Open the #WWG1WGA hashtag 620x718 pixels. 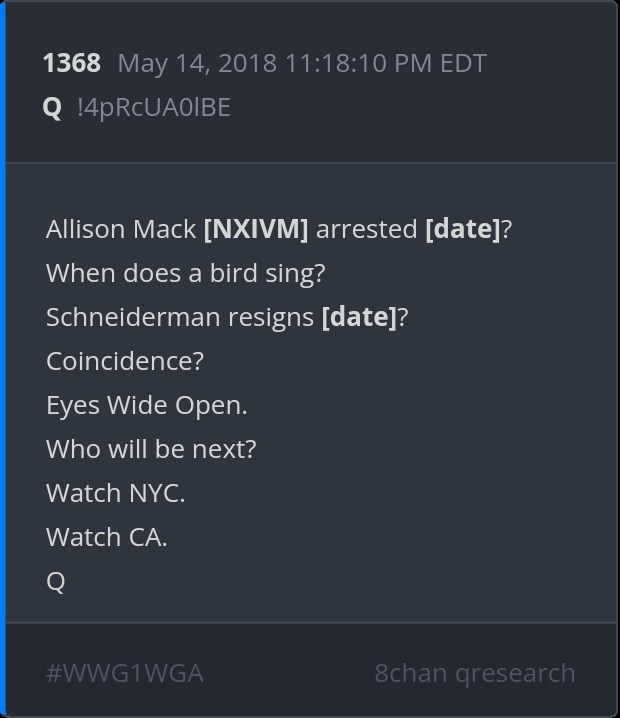tap(124, 673)
